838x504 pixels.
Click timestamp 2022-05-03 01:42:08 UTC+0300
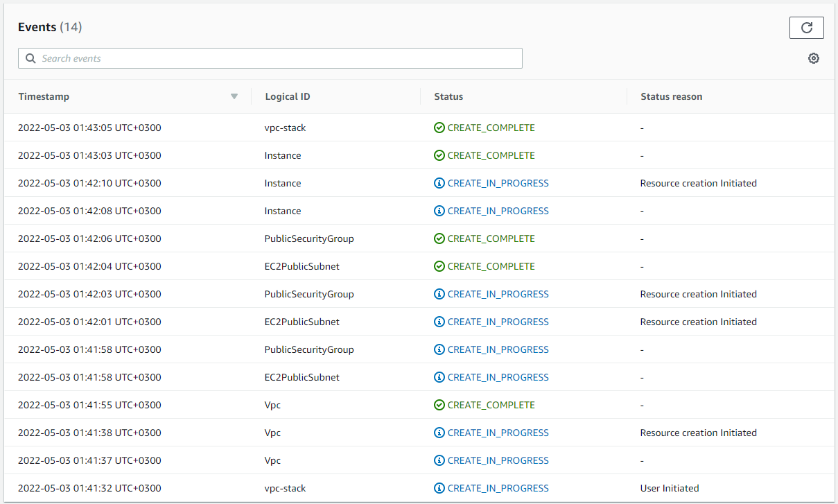click(x=89, y=211)
